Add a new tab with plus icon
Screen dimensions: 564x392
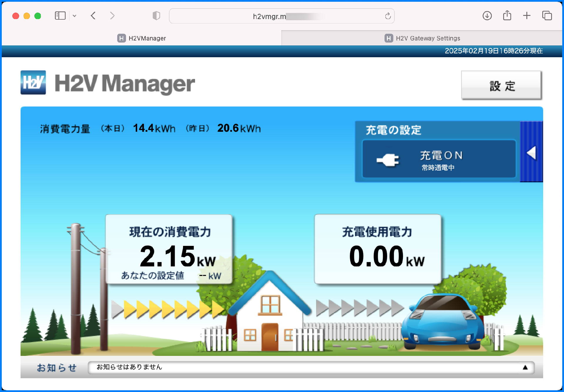pyautogui.click(x=527, y=16)
